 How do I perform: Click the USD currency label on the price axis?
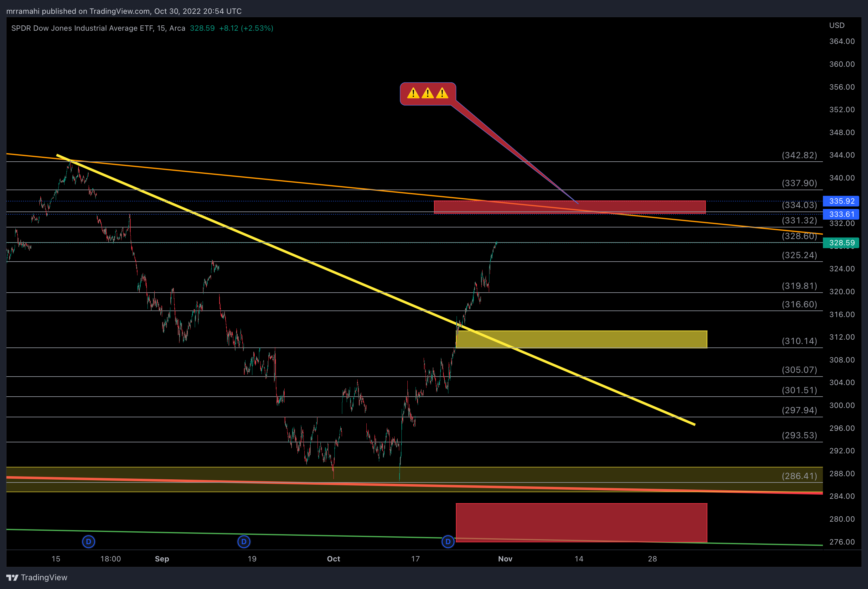[x=837, y=25]
